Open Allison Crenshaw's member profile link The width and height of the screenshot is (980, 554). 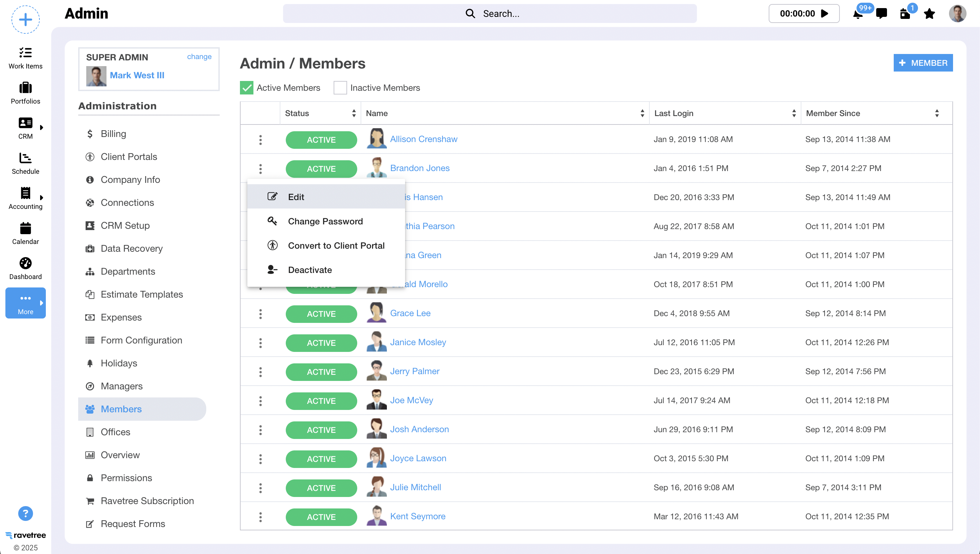point(423,139)
